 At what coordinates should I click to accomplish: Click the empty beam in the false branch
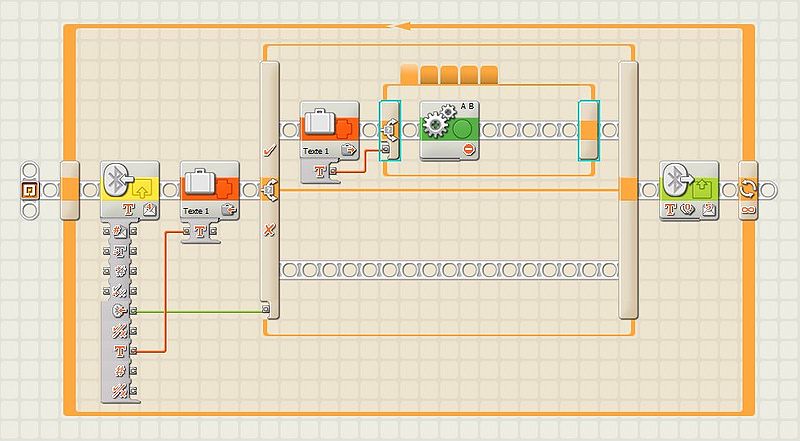[x=448, y=270]
